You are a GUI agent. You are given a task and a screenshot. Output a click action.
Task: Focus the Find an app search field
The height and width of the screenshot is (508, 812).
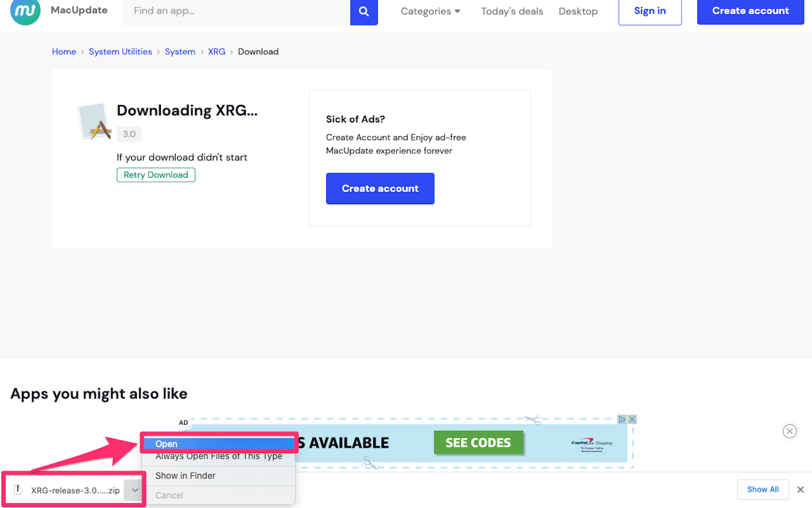click(x=236, y=11)
